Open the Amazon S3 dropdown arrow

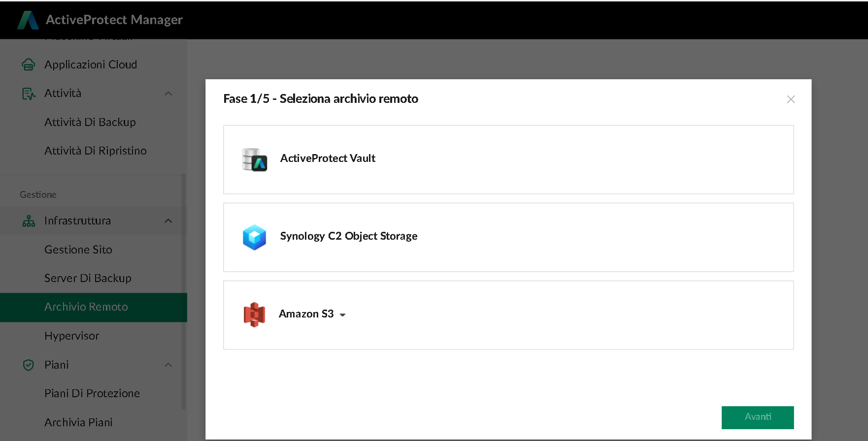(343, 315)
